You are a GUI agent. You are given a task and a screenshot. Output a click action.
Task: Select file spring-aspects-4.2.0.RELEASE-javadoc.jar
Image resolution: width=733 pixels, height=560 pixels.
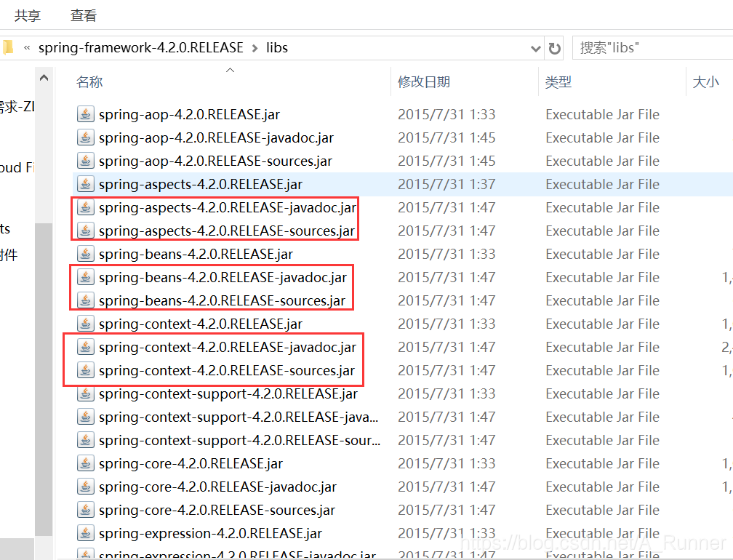point(228,207)
